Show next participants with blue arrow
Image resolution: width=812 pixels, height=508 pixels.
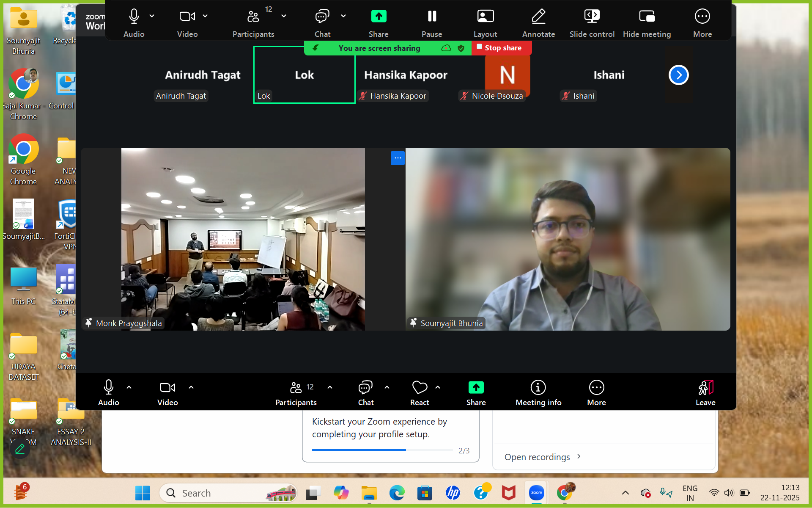coord(678,75)
